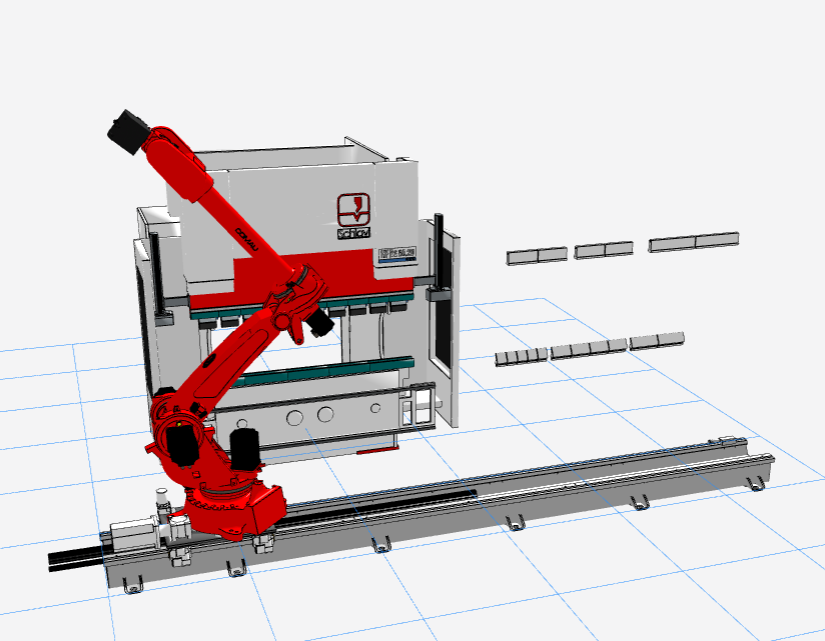Click the black wrist motor near robot elbow
The width and height of the screenshot is (825, 641).
click(x=319, y=322)
